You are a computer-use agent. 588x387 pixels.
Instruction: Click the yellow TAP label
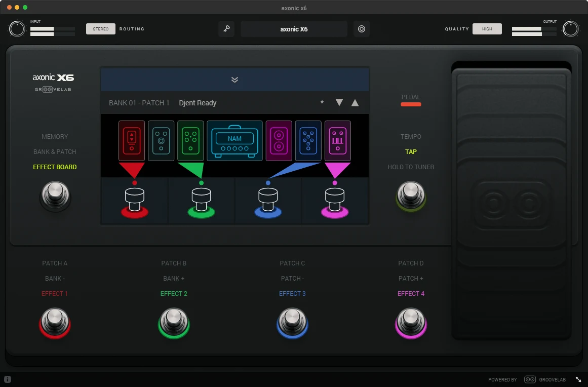click(x=411, y=152)
